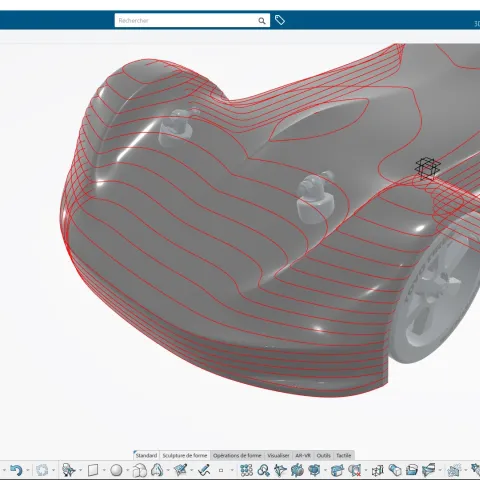The image size is (480, 480).
Task: Click the pencil sketch curve icon
Action: (204, 470)
